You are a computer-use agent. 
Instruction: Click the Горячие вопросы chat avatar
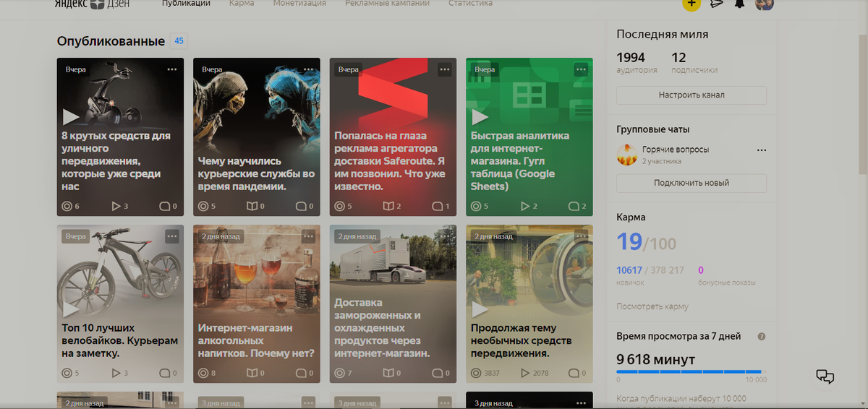[x=626, y=155]
